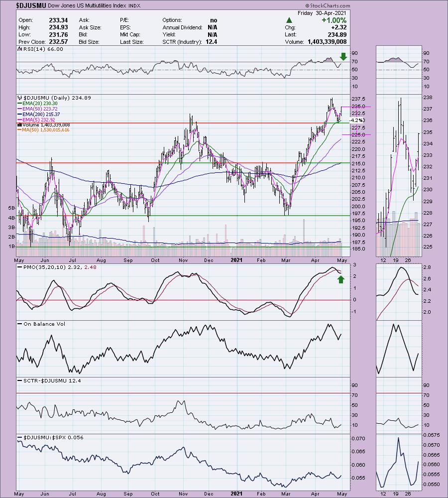Click the Last price 234.89
This screenshot has width=448, height=498.
click(x=337, y=35)
